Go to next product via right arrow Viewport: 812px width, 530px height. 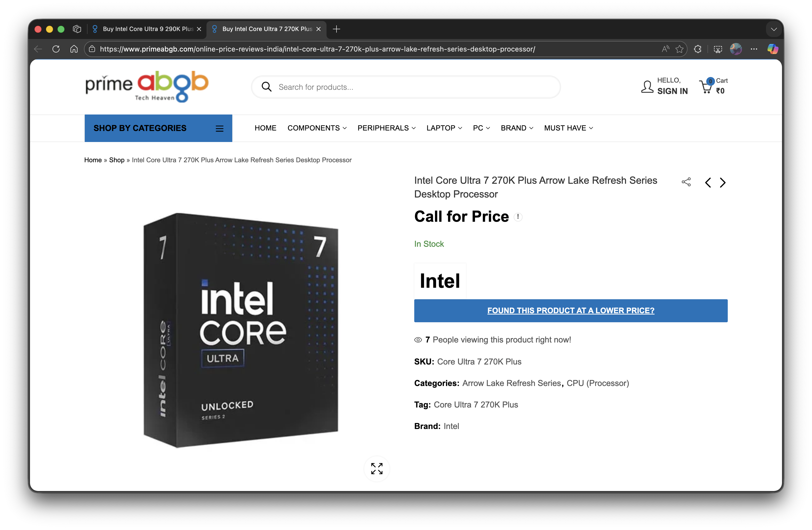[722, 182]
